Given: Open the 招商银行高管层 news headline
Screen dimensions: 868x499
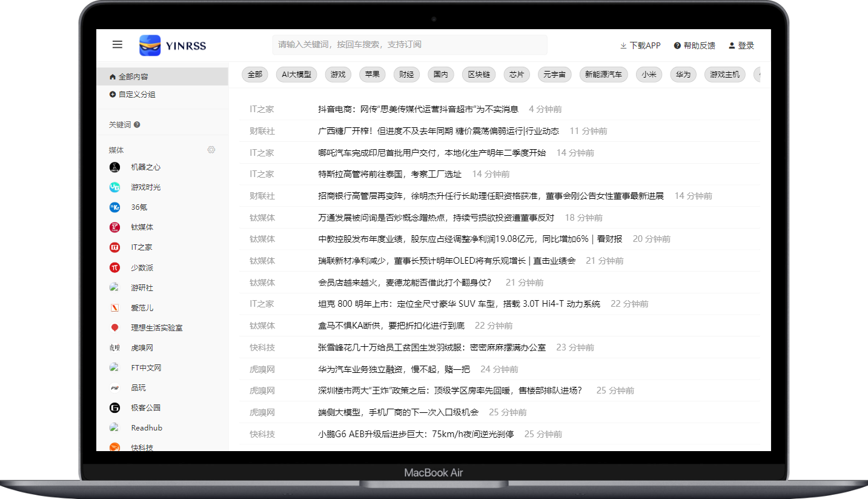Looking at the screenshot, I should pyautogui.click(x=491, y=196).
